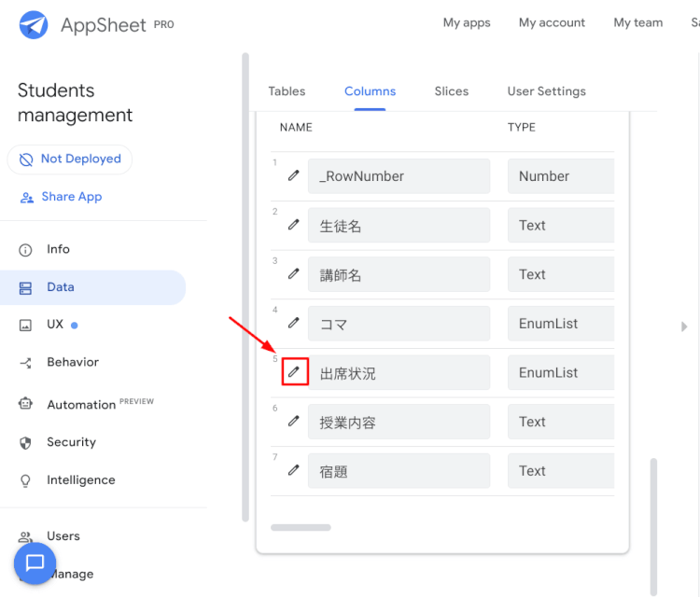Edit the 授業内容 column with pencil icon

pos(294,422)
